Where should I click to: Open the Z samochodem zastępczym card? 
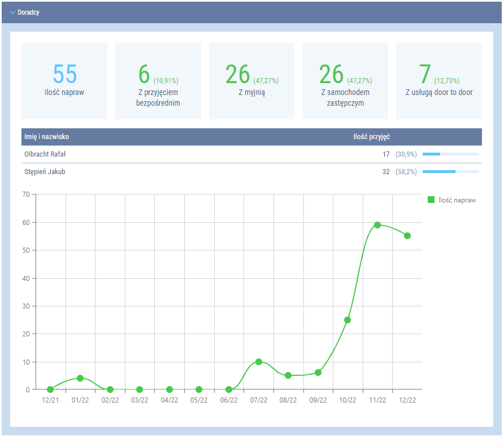coord(345,81)
